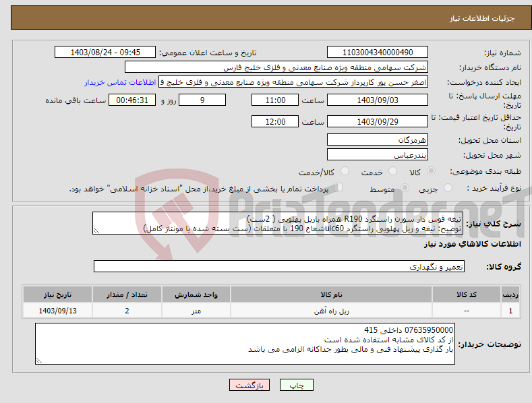Click the need date cell 1403/09/13

(x=58, y=311)
